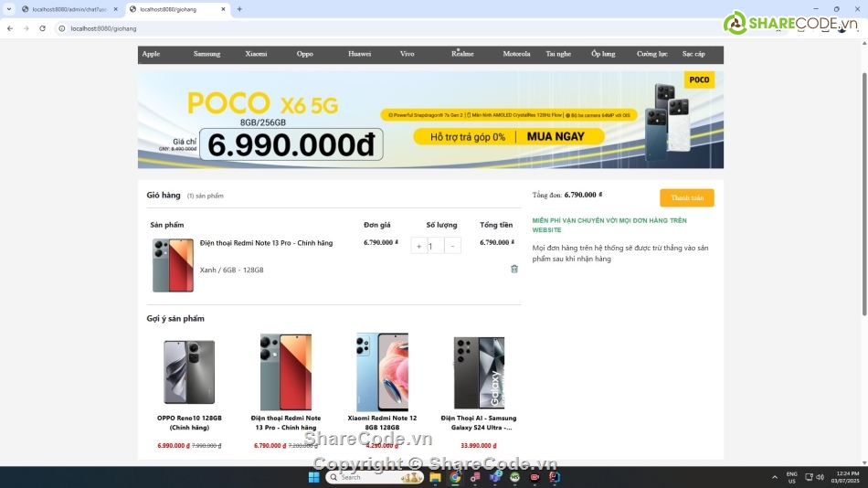Click the taskbar Search box
The image size is (868, 488).
click(x=375, y=477)
